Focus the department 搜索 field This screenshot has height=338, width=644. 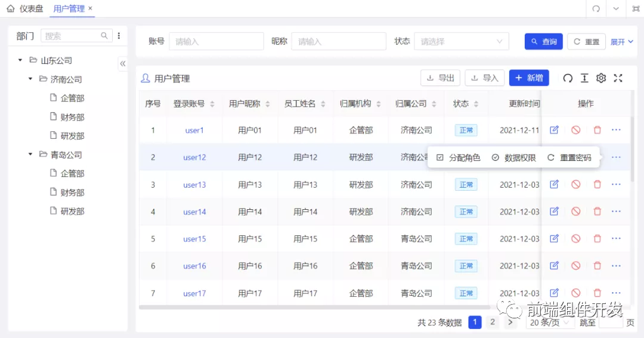(76, 36)
